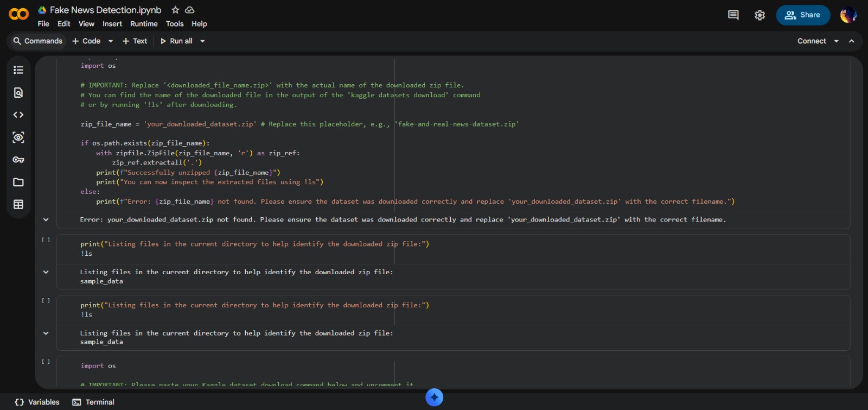
Task: Open the Code snippets sidebar icon
Action: point(18,115)
